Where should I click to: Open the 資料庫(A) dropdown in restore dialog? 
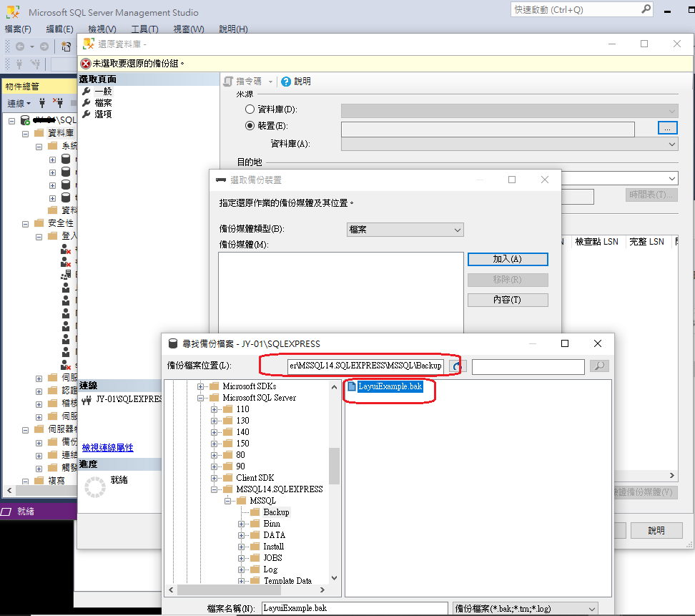tap(509, 144)
